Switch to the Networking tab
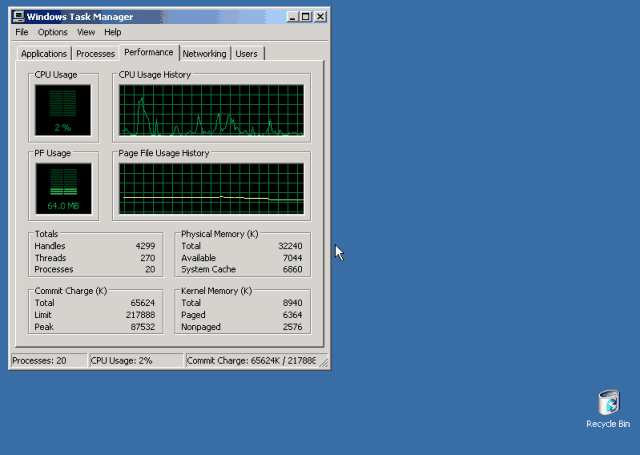The width and height of the screenshot is (640, 455). pyautogui.click(x=204, y=54)
